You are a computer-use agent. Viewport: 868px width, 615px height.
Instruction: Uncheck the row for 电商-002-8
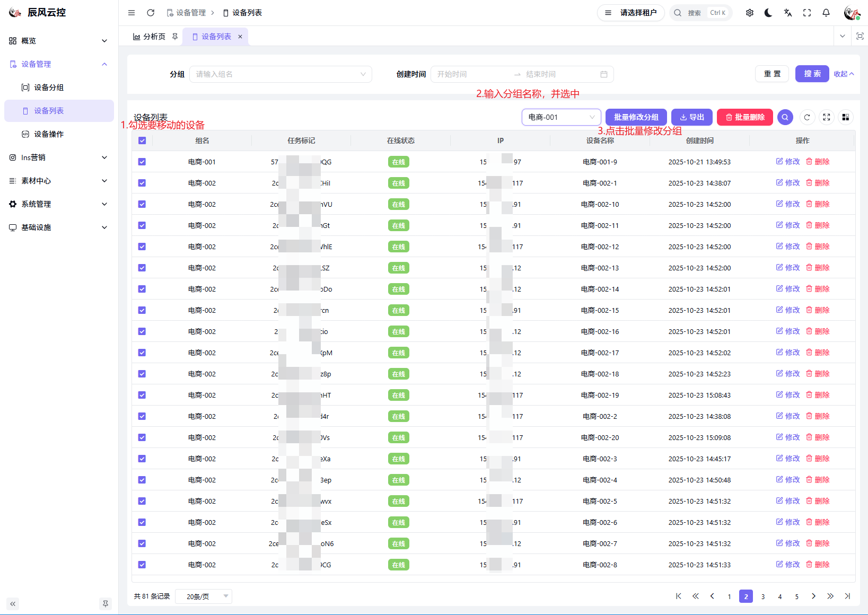click(x=142, y=565)
